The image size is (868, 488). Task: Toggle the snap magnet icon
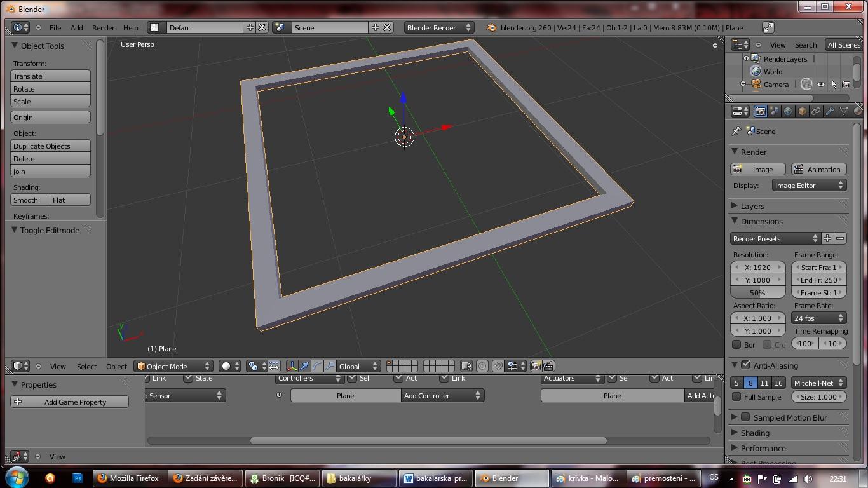click(498, 366)
